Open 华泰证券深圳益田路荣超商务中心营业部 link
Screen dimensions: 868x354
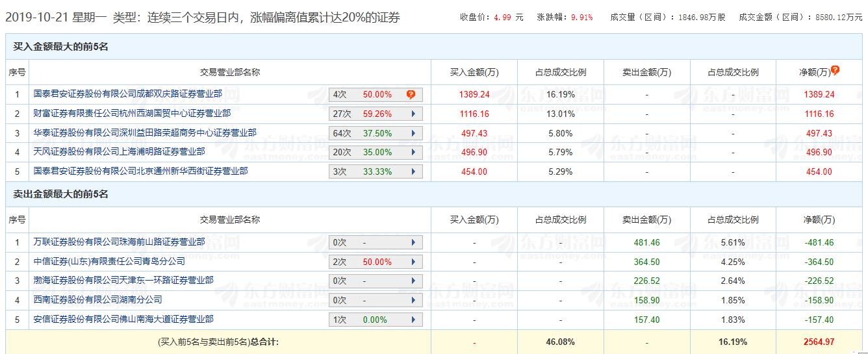(x=145, y=133)
